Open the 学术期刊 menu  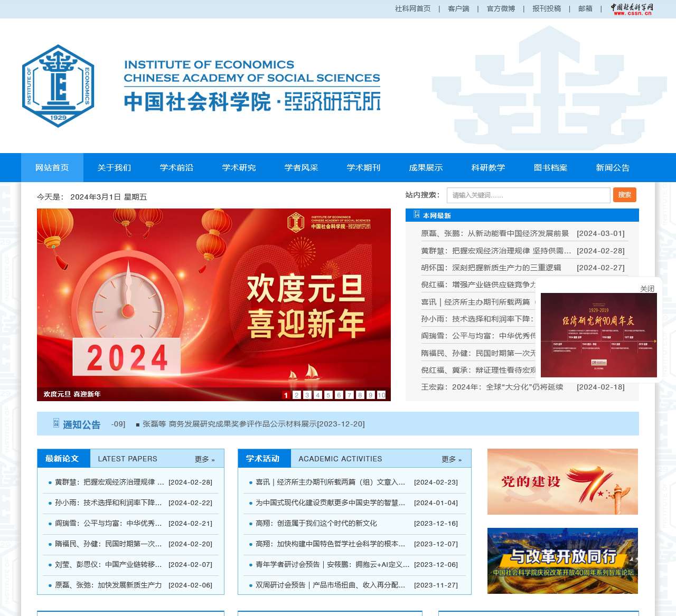pyautogui.click(x=364, y=168)
